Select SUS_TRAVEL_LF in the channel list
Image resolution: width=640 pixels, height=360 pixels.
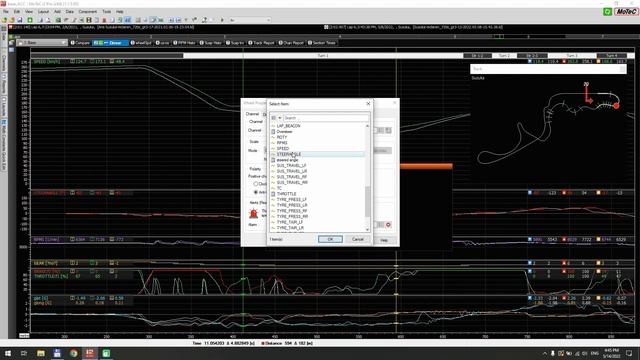pos(291,166)
